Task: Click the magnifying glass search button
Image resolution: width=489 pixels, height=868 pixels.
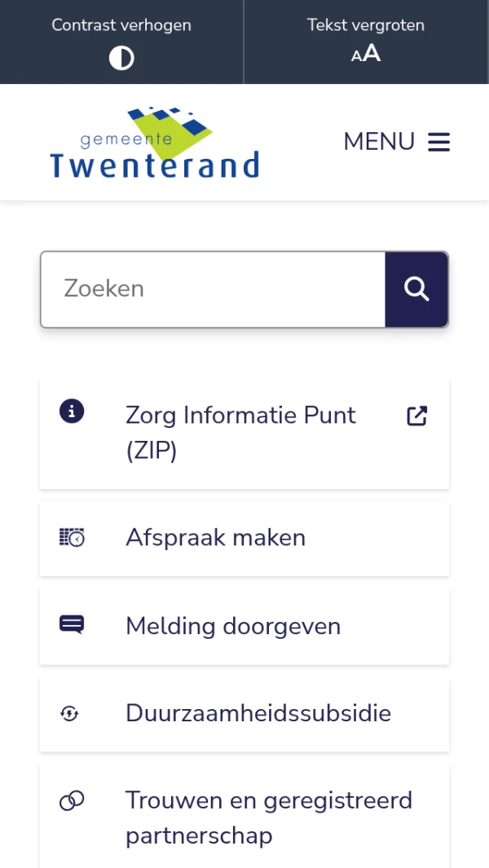Action: click(x=416, y=289)
